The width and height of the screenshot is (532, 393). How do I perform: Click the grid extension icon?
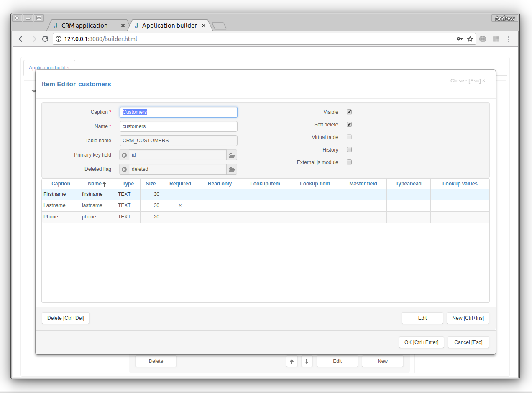pyautogui.click(x=496, y=39)
